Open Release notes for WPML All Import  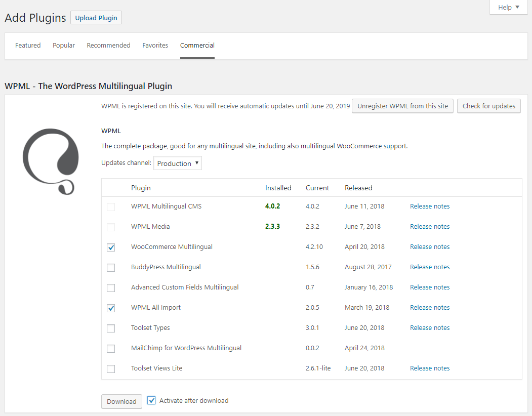[430, 307]
